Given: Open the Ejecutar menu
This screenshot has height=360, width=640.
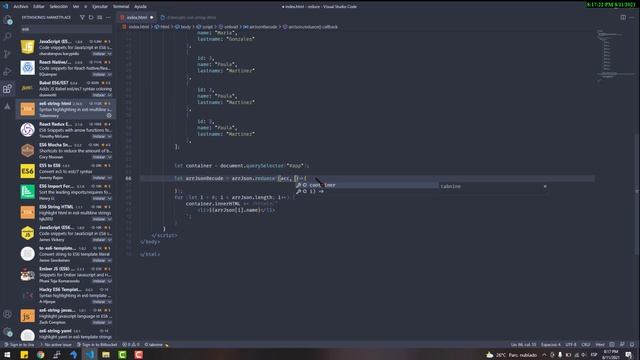Looking at the screenshot, I should [99, 7].
